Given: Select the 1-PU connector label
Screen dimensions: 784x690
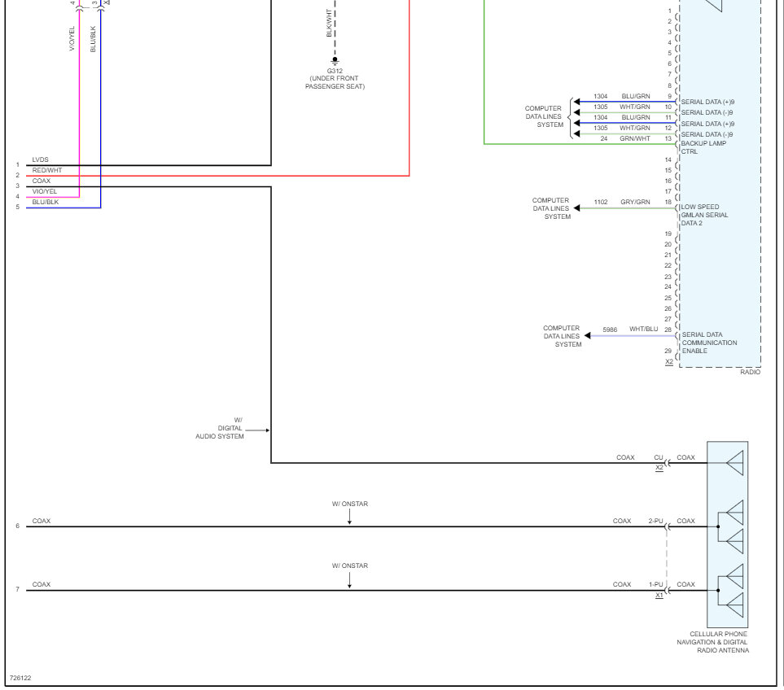Looking at the screenshot, I should click(656, 584).
